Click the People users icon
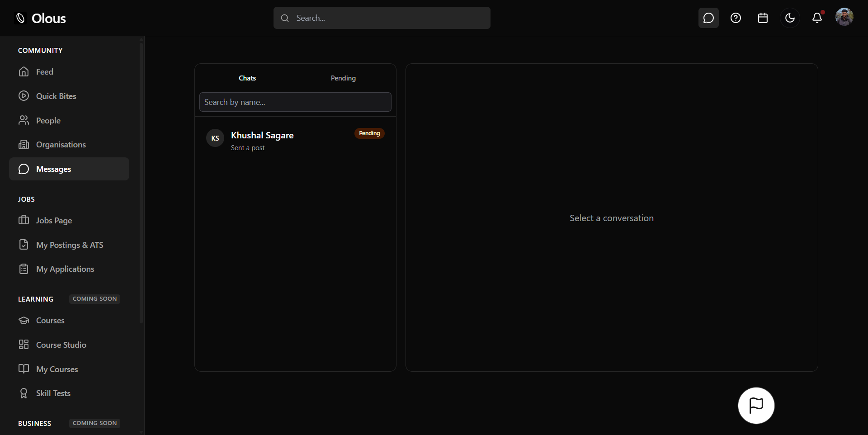This screenshot has height=435, width=868. [24, 120]
